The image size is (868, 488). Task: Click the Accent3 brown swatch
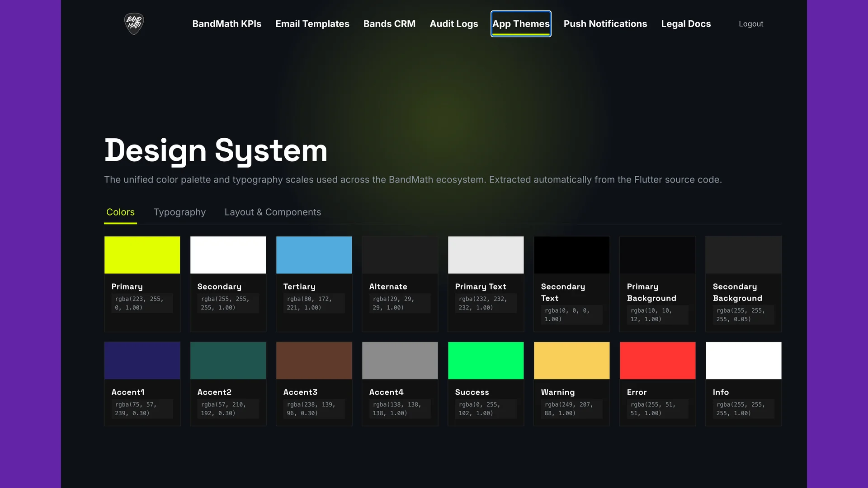[x=314, y=361]
